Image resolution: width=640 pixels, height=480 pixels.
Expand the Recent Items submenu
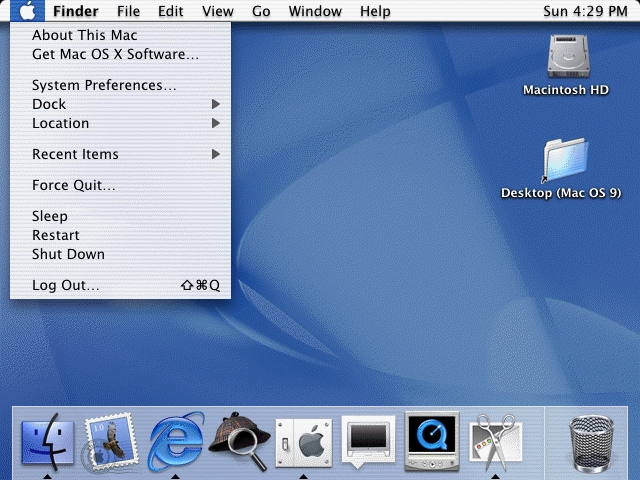120,154
